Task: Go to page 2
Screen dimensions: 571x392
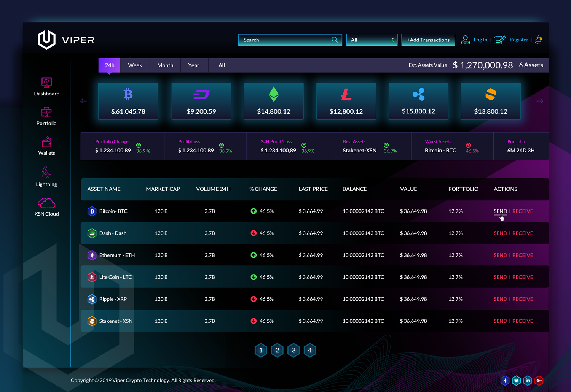Action: pos(277,350)
